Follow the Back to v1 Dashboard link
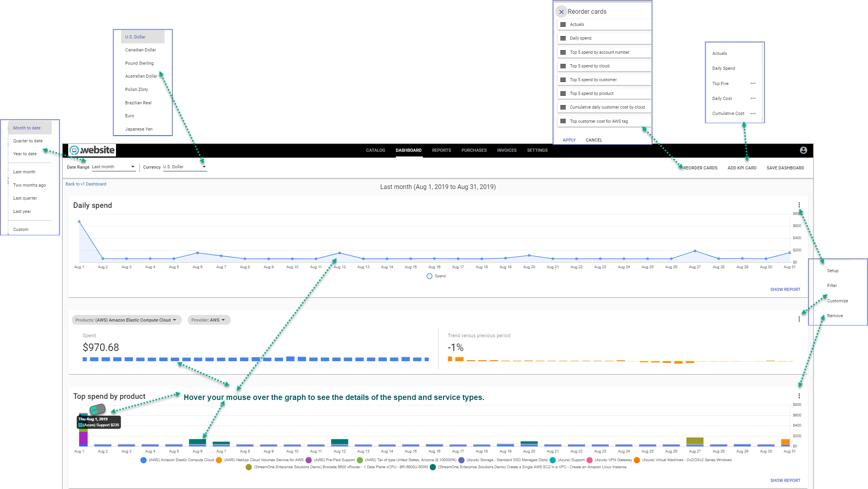This screenshot has width=868, height=489. [x=86, y=184]
